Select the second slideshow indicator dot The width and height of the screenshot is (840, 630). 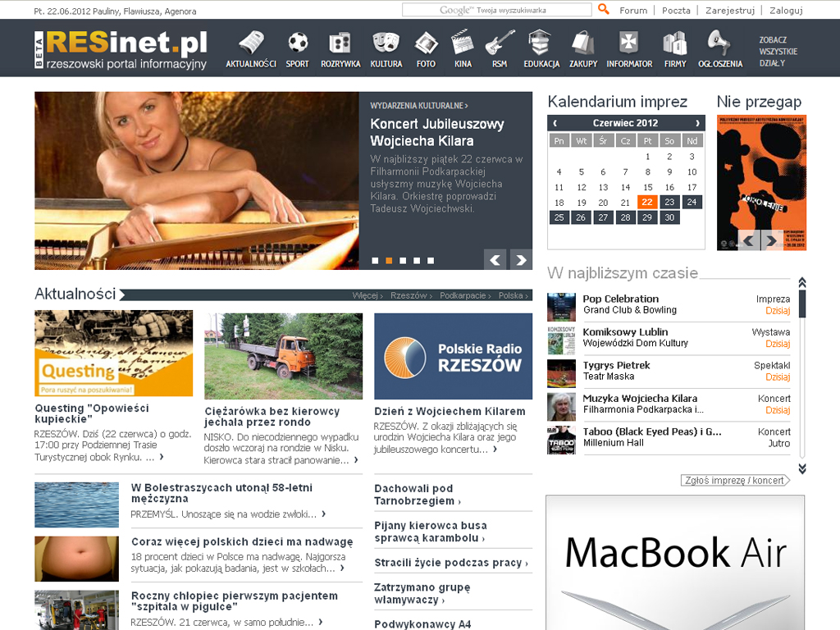pyautogui.click(x=389, y=261)
